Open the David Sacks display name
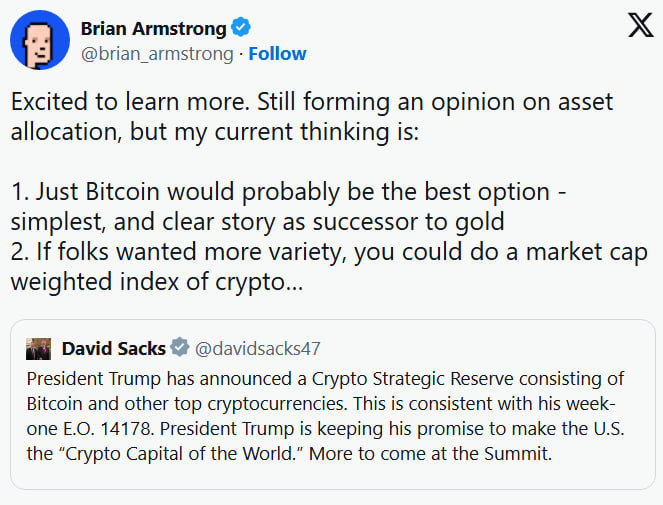The height and width of the screenshot is (505, 663). point(113,348)
